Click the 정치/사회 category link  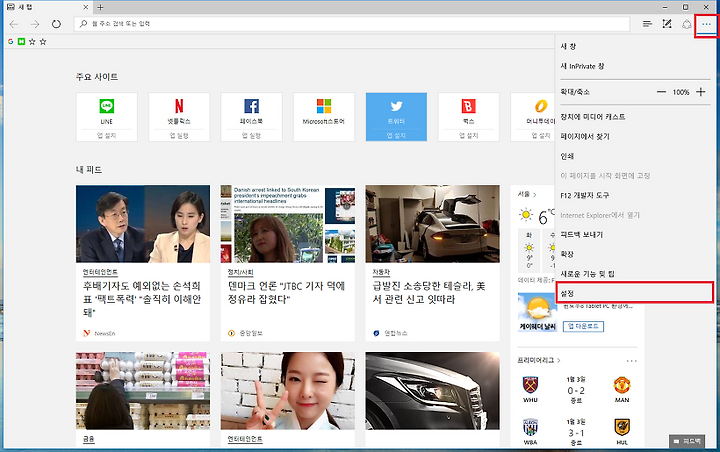pyautogui.click(x=241, y=272)
